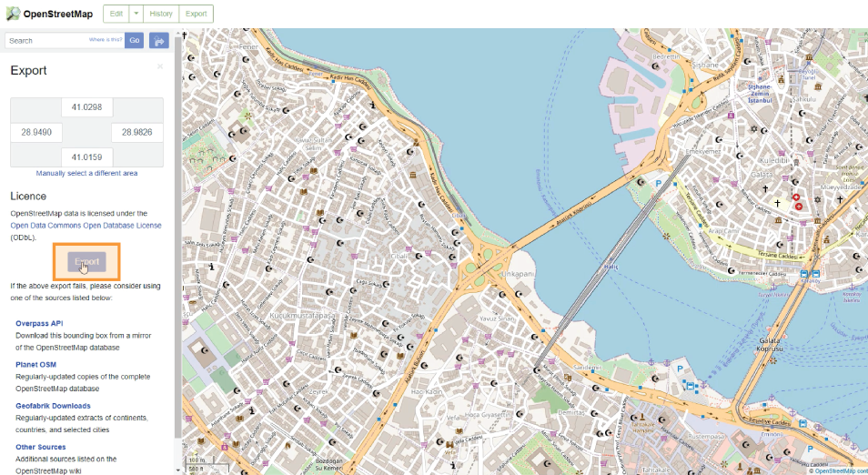The width and height of the screenshot is (868, 475).
Task: Click the parking icon south of Reşadiye Caddesi
Action: (810, 449)
